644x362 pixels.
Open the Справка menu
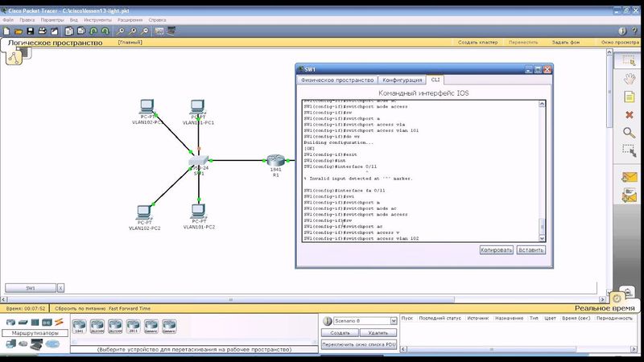157,19
